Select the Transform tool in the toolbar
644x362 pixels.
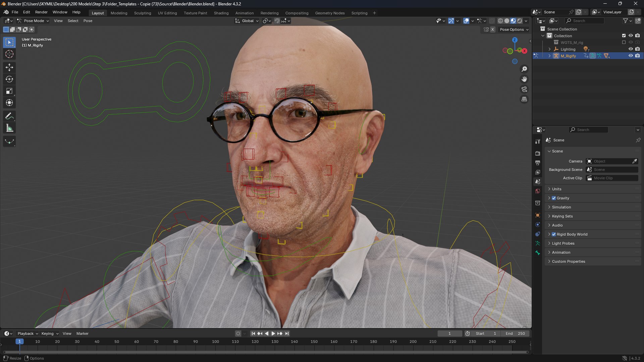(9, 103)
